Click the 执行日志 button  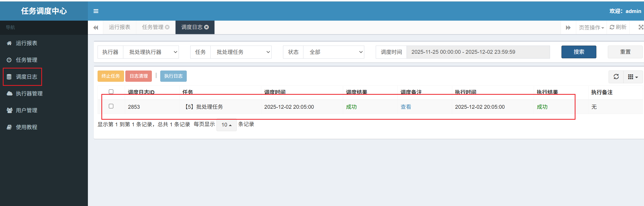point(173,76)
